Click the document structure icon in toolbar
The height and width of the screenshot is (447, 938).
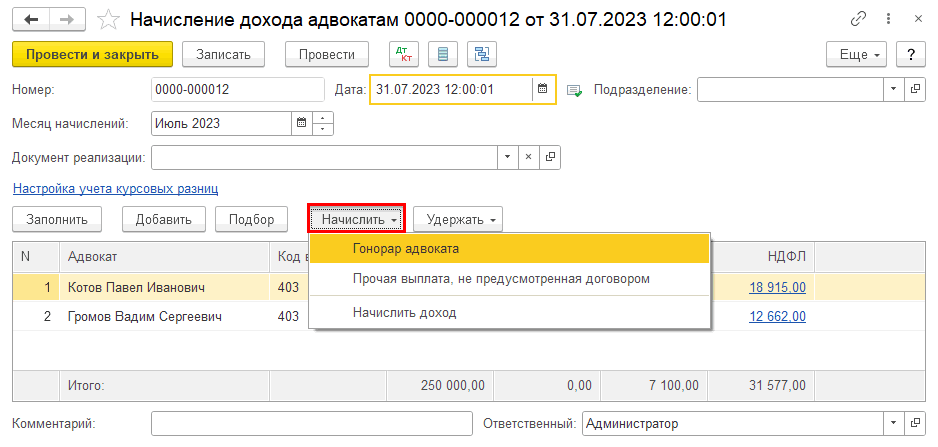[483, 54]
